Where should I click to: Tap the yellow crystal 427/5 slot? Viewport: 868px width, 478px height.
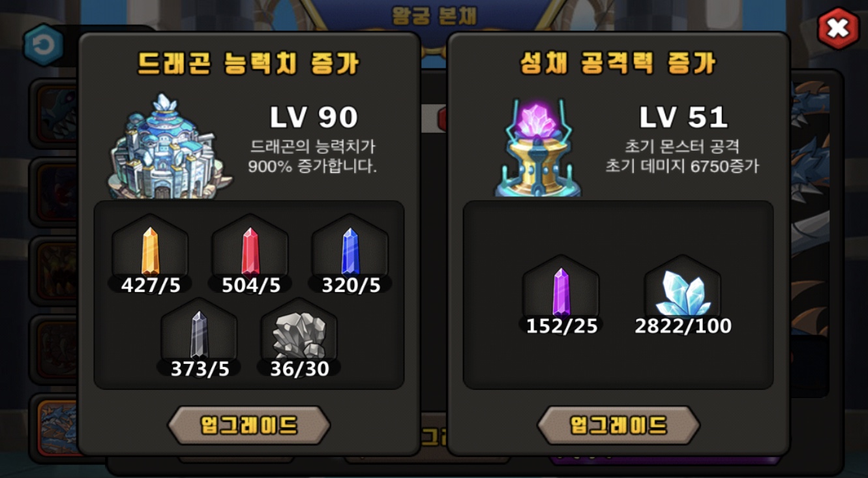151,254
